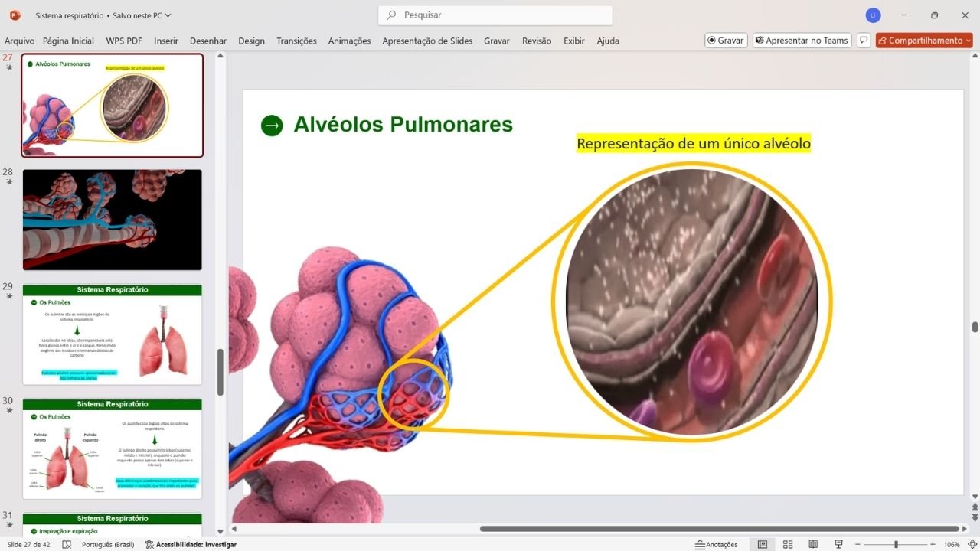
Task: Select slide 28 thumbnail with dark background
Action: (x=113, y=220)
